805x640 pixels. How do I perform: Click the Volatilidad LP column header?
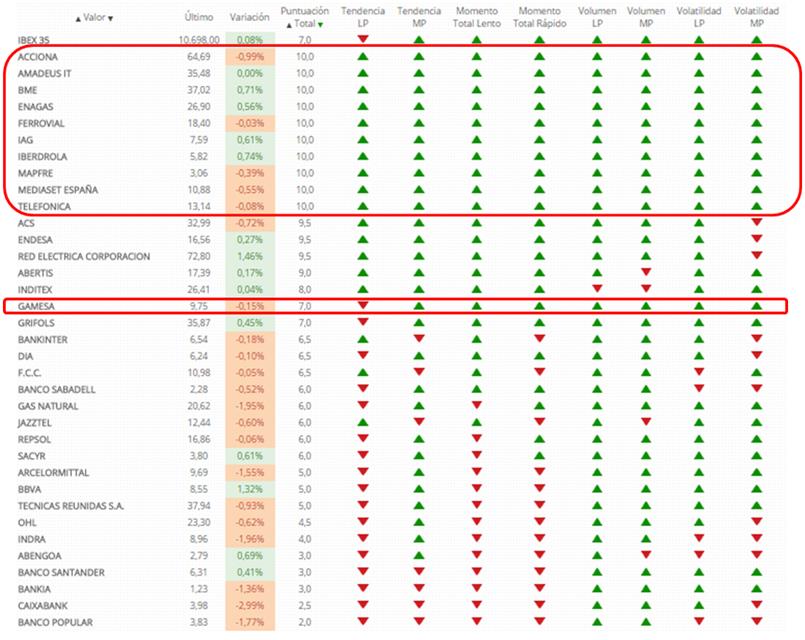(x=699, y=17)
